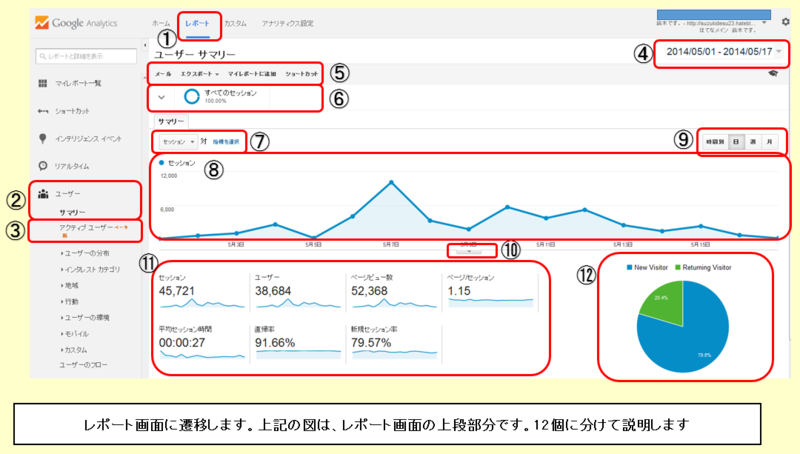Click the マイレポート一覧 grid icon
800x454 pixels.
click(x=43, y=83)
